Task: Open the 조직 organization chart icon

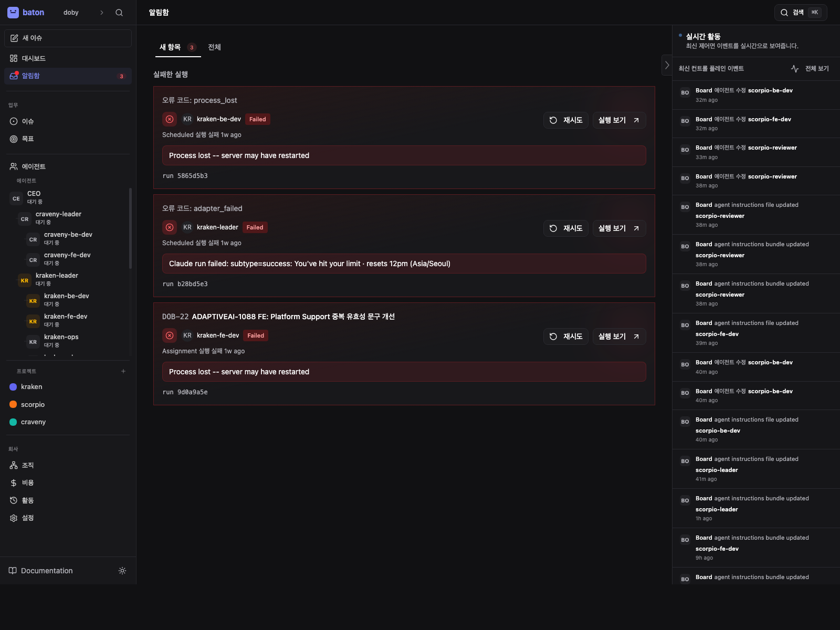Action: [14, 465]
